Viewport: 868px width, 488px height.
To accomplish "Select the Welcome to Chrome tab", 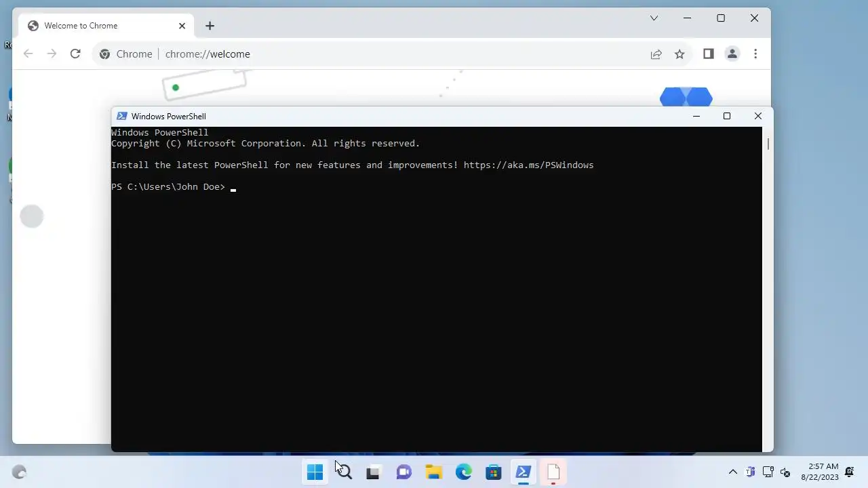I will click(x=106, y=26).
